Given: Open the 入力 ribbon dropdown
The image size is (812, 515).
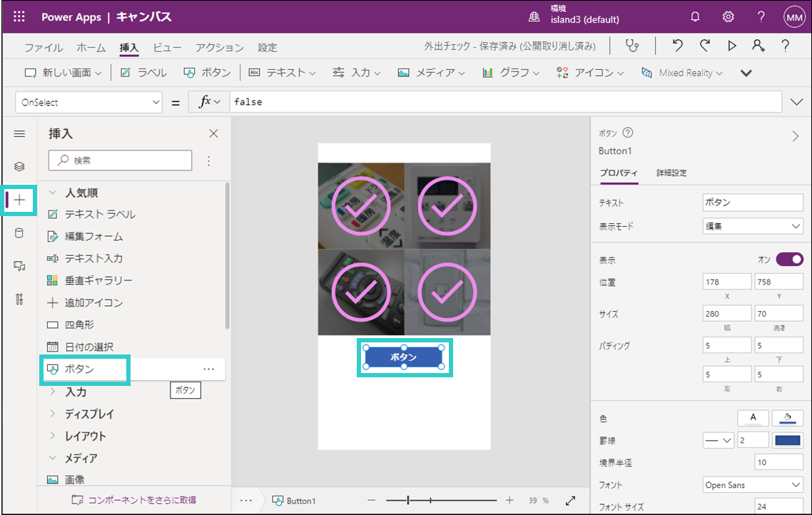Looking at the screenshot, I should coord(357,73).
